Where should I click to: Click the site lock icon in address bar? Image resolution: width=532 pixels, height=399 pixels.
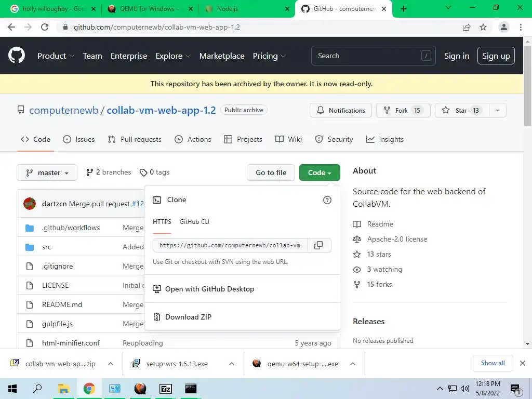click(x=65, y=27)
